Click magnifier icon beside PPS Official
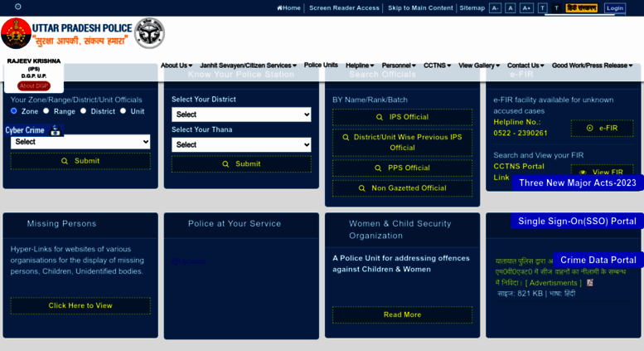644x351 pixels. click(378, 168)
